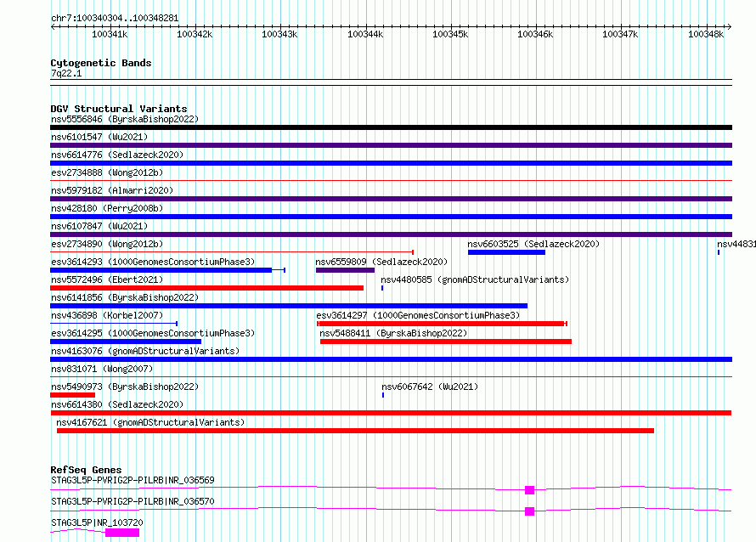Click the left arrow of the ruler
Screen dimensions: 756x542
(53, 27)
